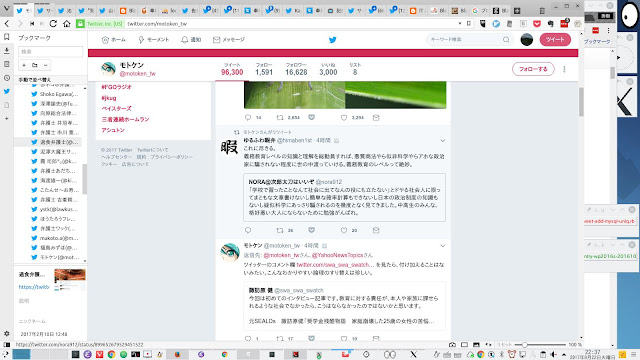Screen dimensions: 640x360
Task: Go to the browser home page
Action: pyautogui.click(x=67, y=24)
